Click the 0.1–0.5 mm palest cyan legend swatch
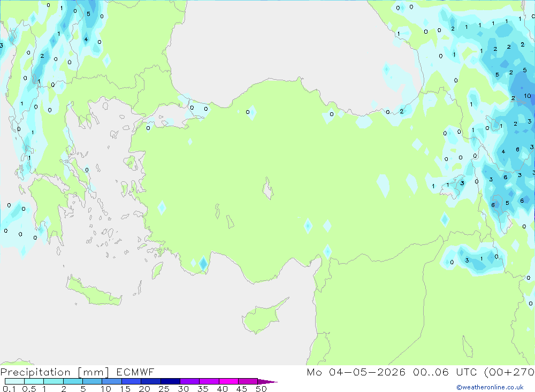 (x=14, y=381)
